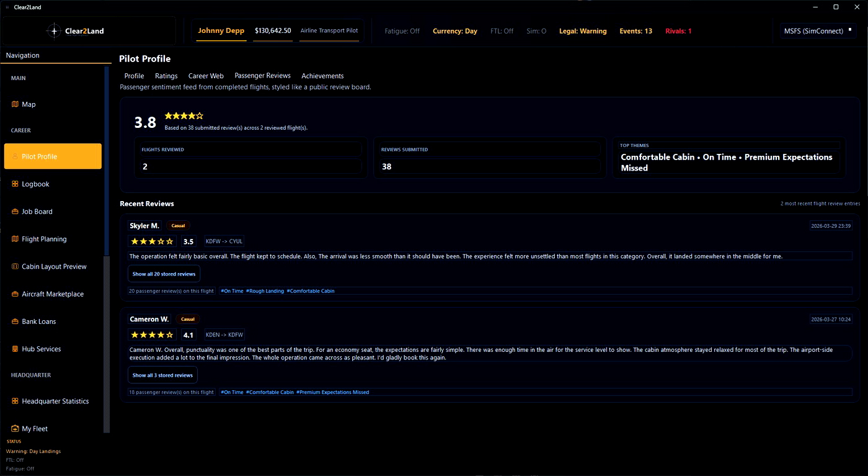868x476 pixels.
Task: Click the KDEN -> KDFW route label
Action: [x=224, y=335]
